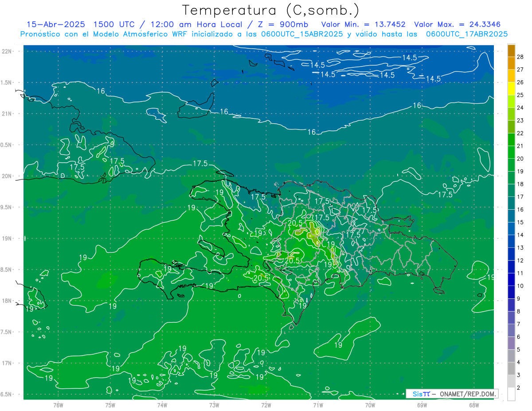Click the '73W' longitude axis label
Image resolution: width=532 pixels, height=411 pixels.
214,405
